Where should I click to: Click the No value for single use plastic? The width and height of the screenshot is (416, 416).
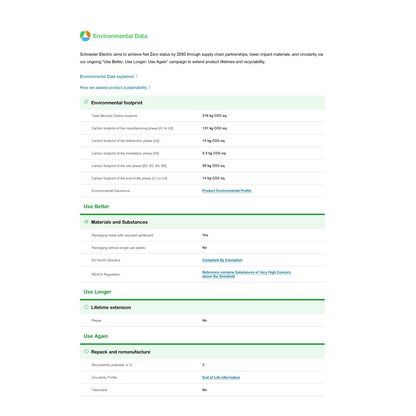[205, 248]
